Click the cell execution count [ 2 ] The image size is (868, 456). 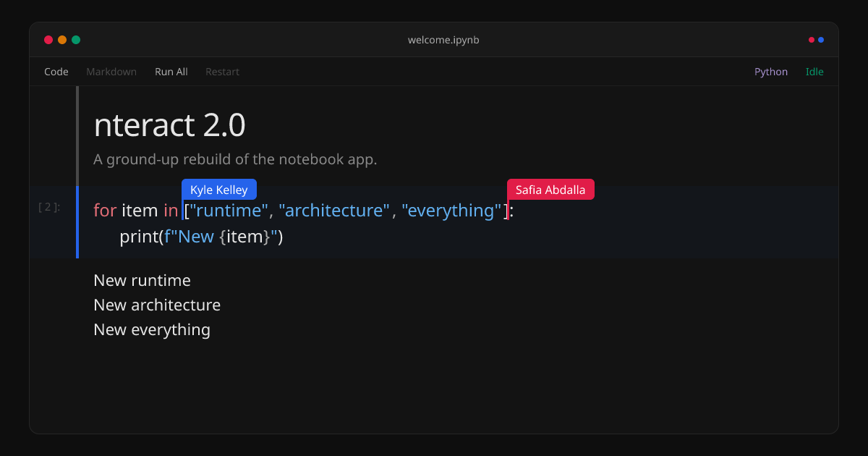pyautogui.click(x=48, y=206)
